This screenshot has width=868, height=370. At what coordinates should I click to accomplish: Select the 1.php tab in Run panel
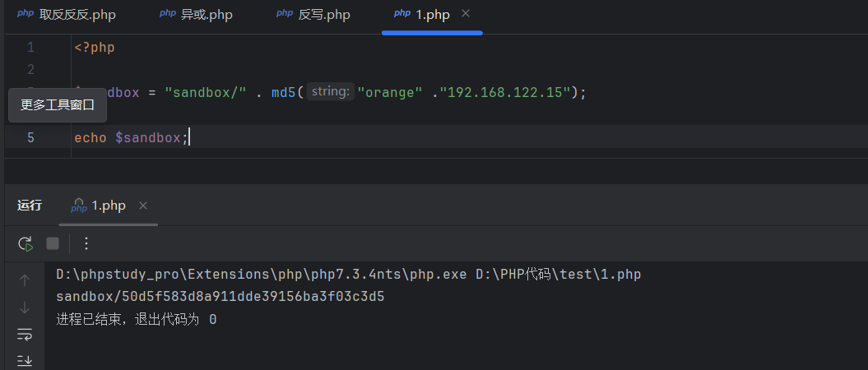coord(108,206)
